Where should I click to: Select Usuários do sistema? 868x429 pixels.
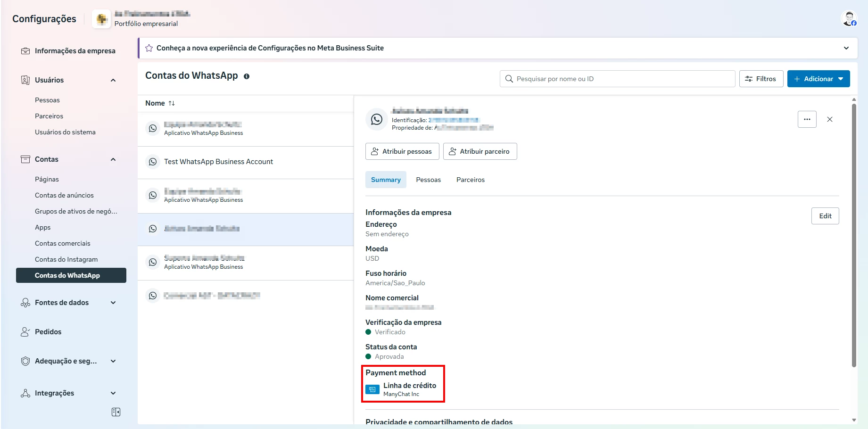pyautogui.click(x=65, y=132)
